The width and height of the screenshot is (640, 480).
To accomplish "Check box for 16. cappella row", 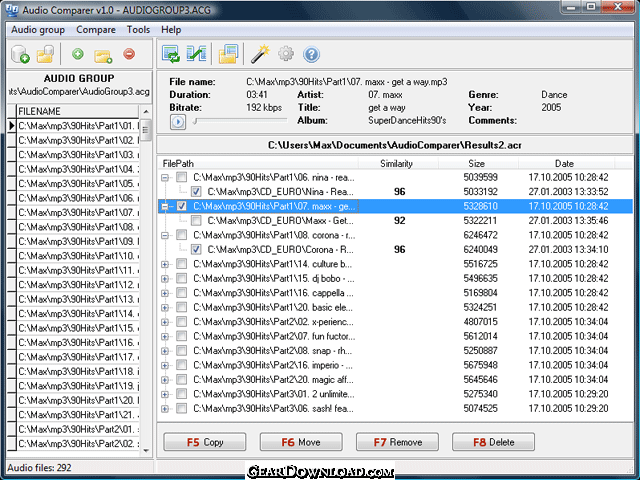I will coord(182,293).
